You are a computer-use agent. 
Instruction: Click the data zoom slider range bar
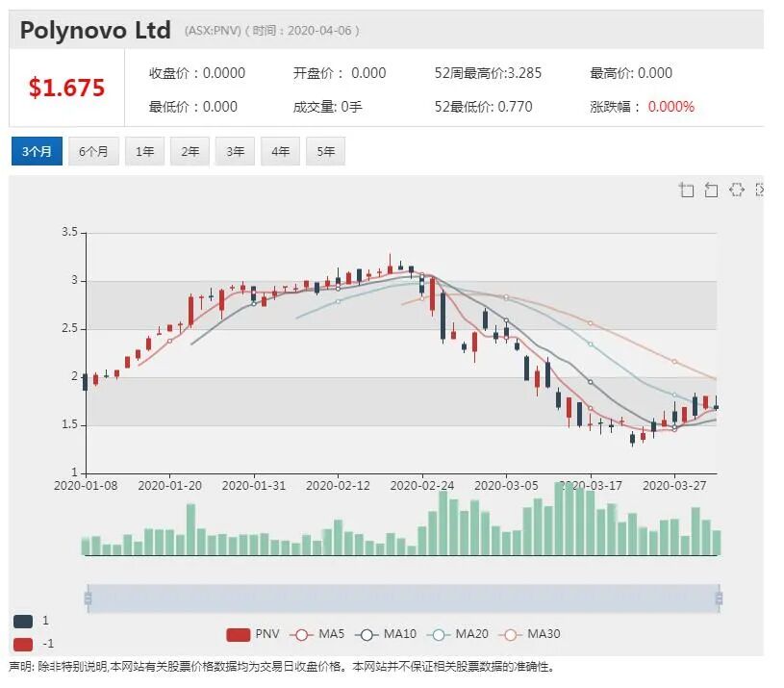coord(403,598)
